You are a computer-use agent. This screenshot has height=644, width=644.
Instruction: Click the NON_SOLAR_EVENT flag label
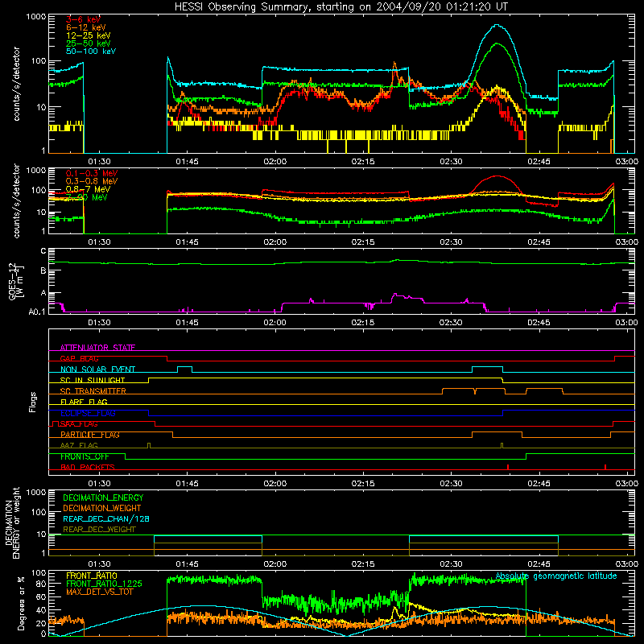pyautogui.click(x=97, y=369)
